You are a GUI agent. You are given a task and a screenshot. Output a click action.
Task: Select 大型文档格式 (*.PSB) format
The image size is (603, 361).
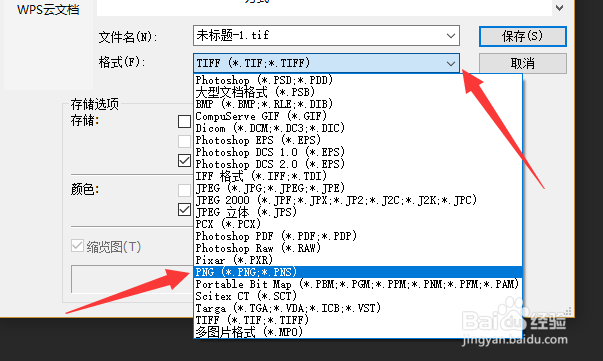click(x=358, y=92)
